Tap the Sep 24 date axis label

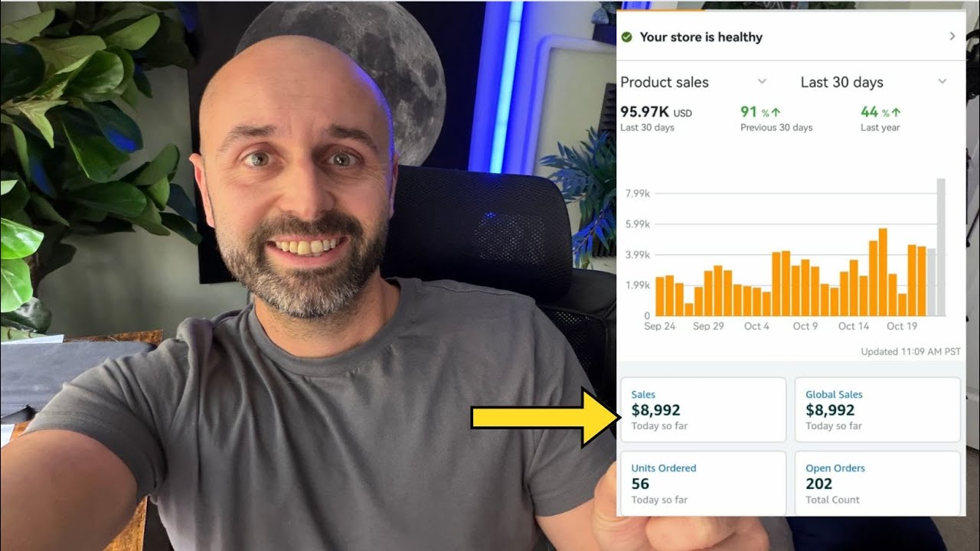point(660,326)
